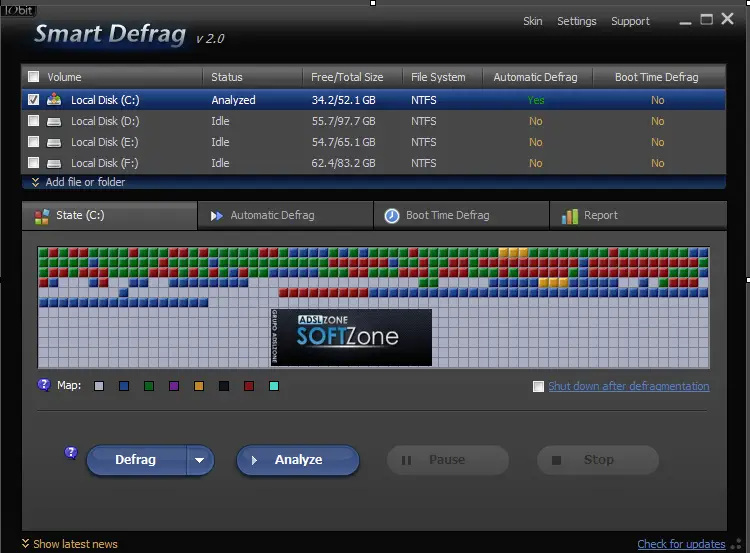Image resolution: width=750 pixels, height=553 pixels.
Task: Click the Check for updates link
Action: [681, 544]
